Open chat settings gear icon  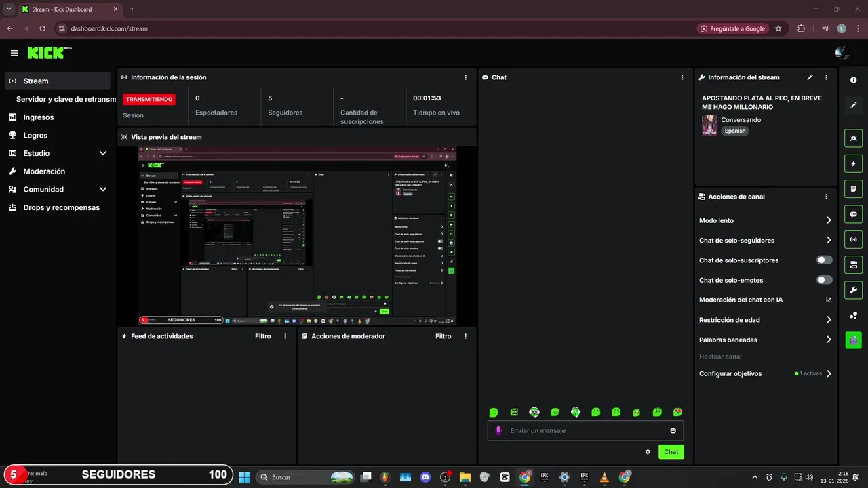pyautogui.click(x=648, y=452)
